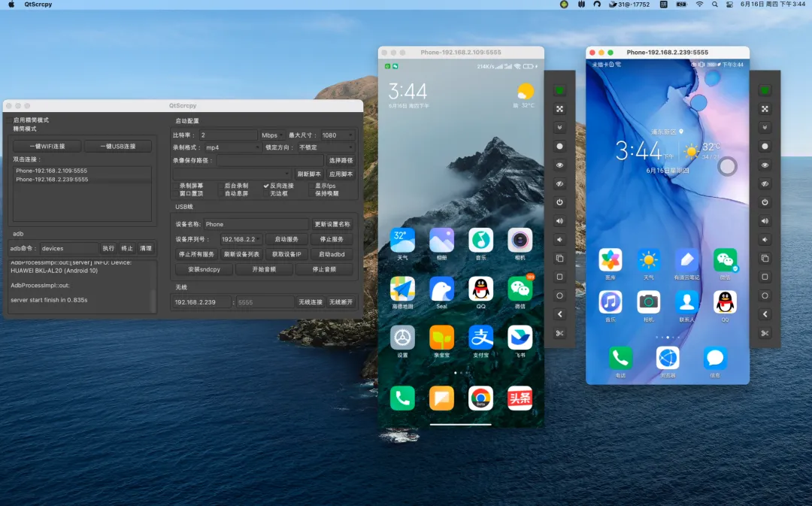Click the 无线连接 button
812x506 pixels.
(x=310, y=302)
